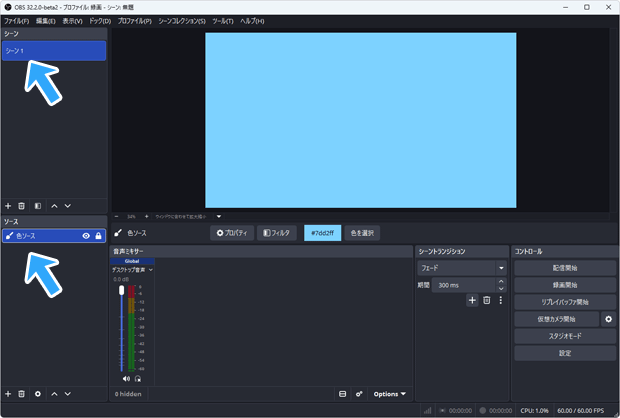Remove selected source using Sources trash icon
The height and width of the screenshot is (418, 620).
tap(21, 394)
